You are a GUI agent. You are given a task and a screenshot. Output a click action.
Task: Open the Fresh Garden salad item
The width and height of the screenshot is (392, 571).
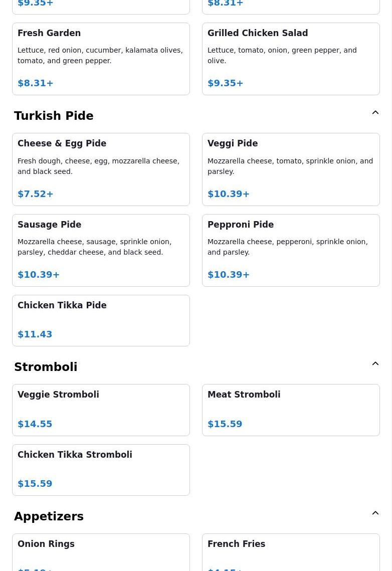pyautogui.click(x=101, y=59)
